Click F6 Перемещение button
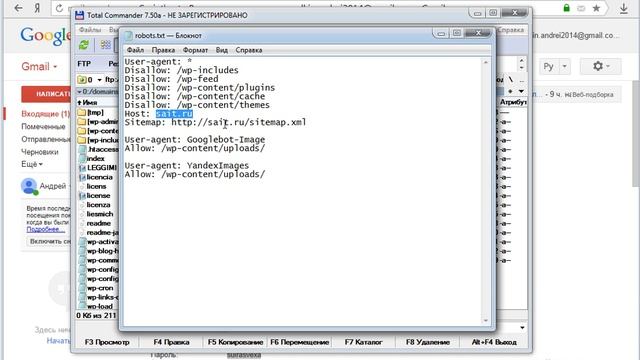 300,342
